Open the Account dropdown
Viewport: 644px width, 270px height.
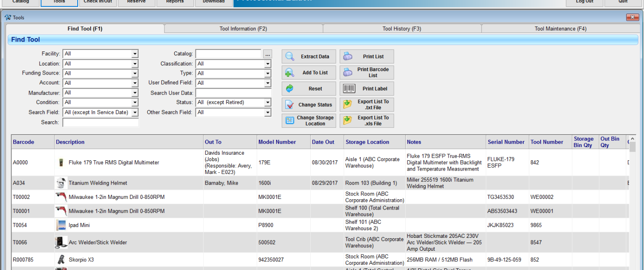(x=135, y=83)
